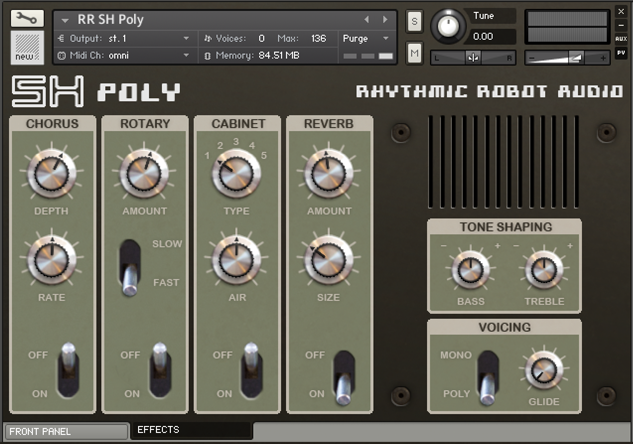Toggle the Reverb OFF/ON switch
Viewport: 633px width, 444px height.
pos(344,378)
